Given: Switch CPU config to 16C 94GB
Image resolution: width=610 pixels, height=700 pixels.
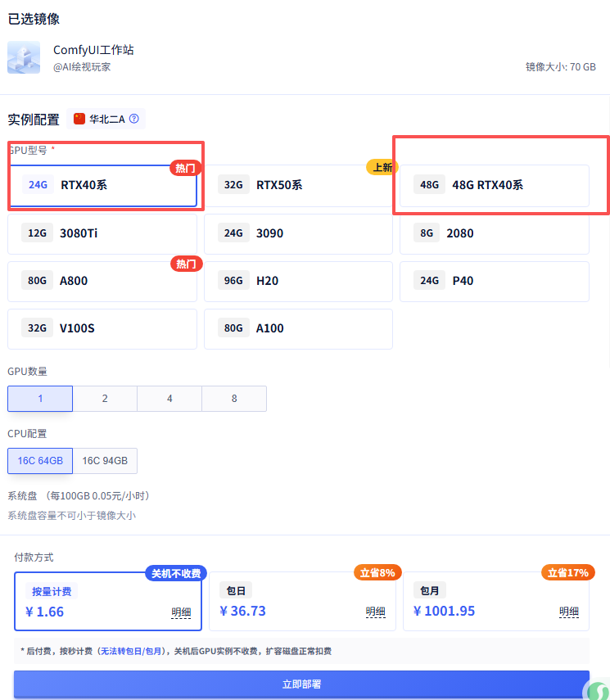Looking at the screenshot, I should pyautogui.click(x=105, y=461).
